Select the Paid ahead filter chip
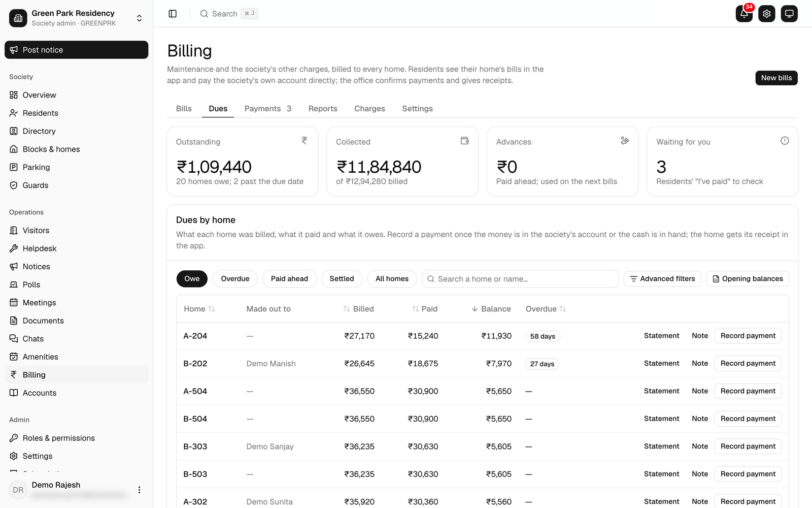Viewport: 812px width, 508px height. pyautogui.click(x=289, y=279)
